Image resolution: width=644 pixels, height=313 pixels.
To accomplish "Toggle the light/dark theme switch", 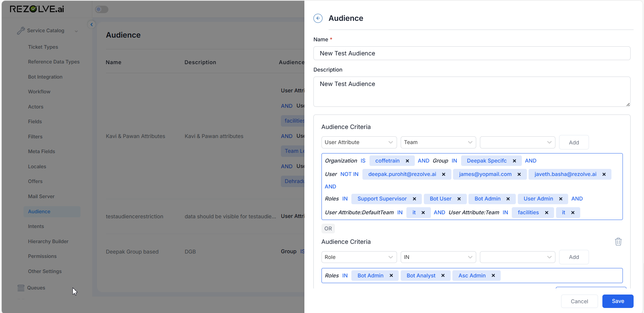I will pyautogui.click(x=101, y=9).
